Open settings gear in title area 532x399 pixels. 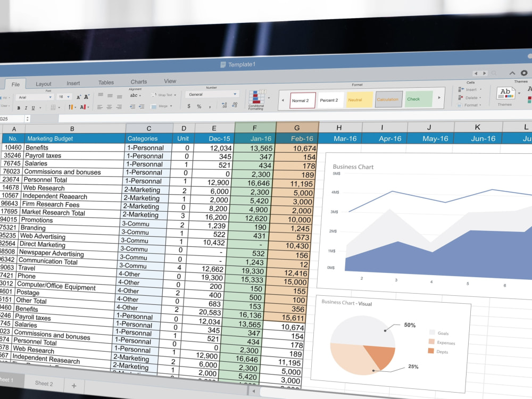[524, 73]
